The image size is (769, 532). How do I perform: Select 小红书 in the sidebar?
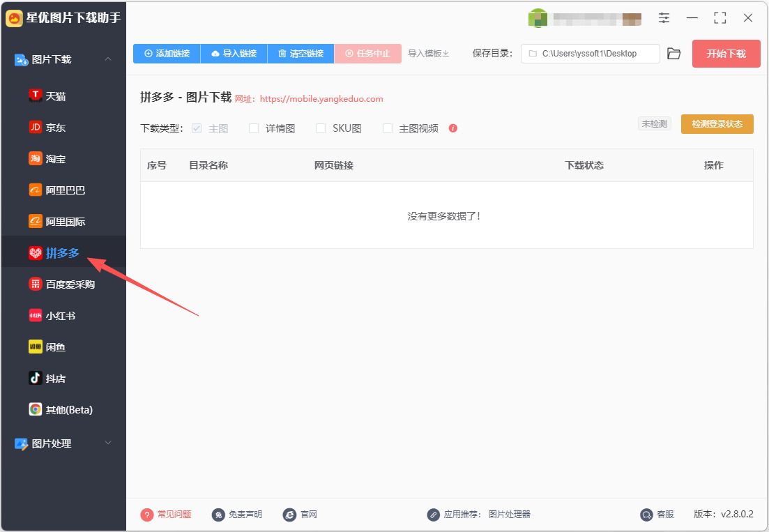[63, 316]
